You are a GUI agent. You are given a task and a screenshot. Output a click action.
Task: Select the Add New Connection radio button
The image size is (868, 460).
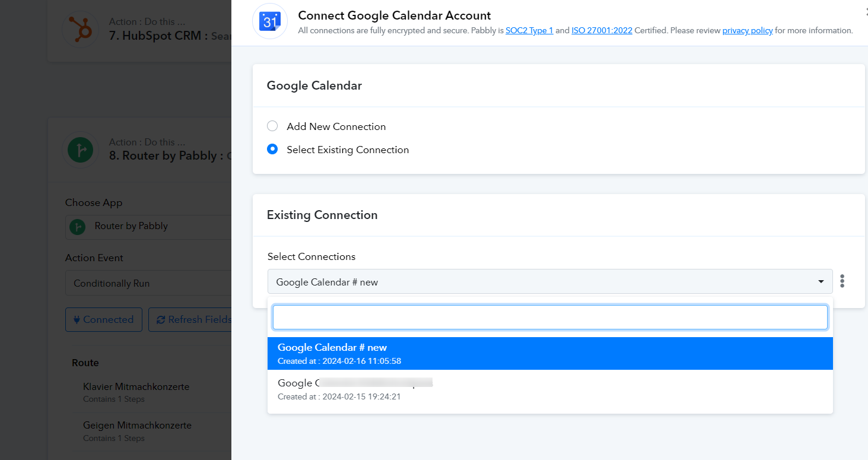point(272,126)
